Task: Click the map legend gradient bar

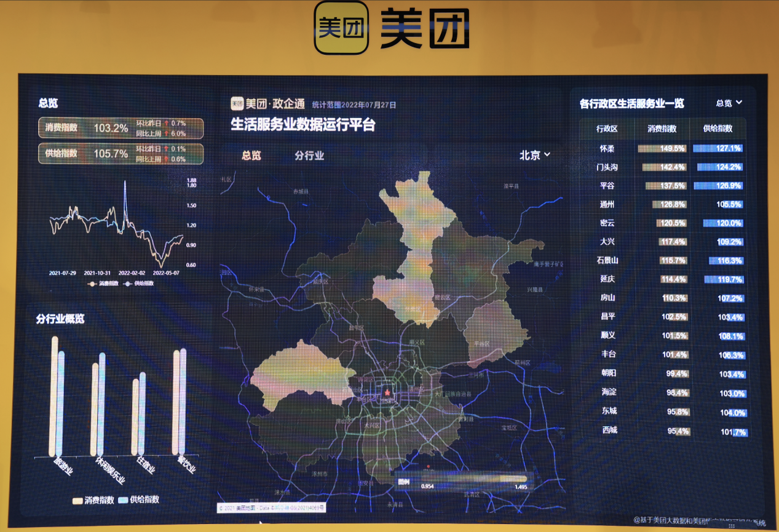Action: click(473, 478)
